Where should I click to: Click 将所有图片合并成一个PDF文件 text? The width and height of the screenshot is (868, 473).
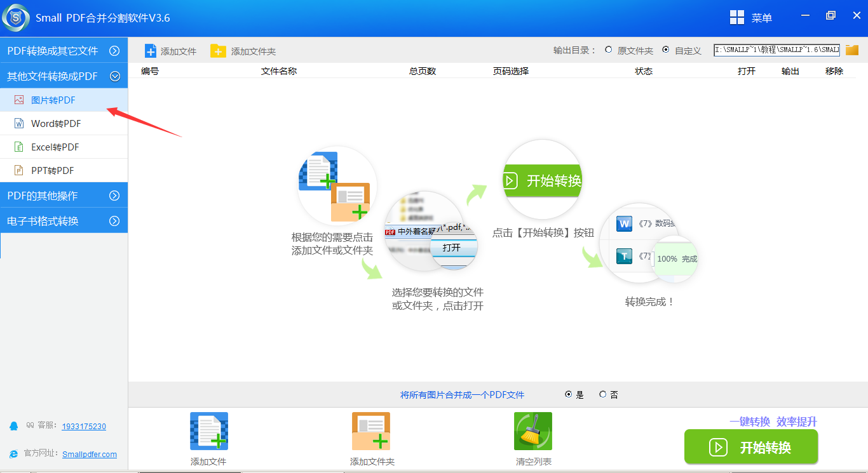[463, 395]
